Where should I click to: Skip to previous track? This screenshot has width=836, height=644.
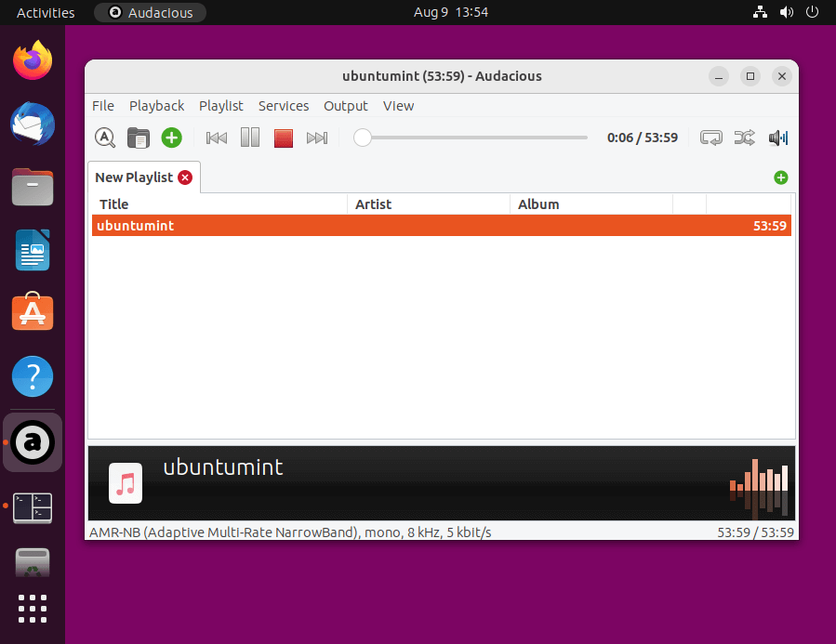click(x=217, y=138)
